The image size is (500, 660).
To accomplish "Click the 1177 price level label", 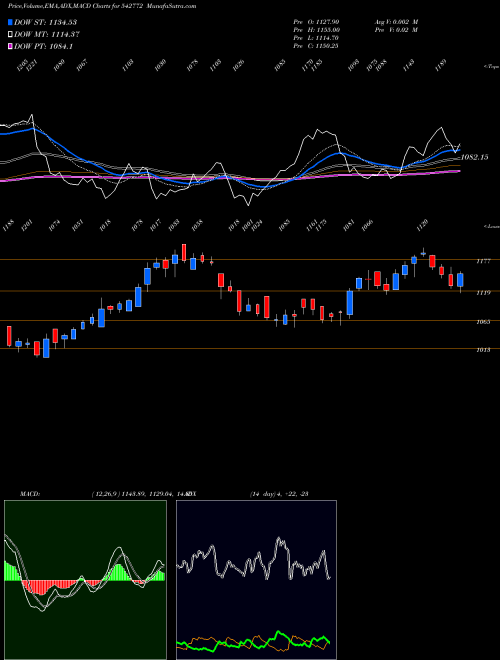I will coord(483,261).
